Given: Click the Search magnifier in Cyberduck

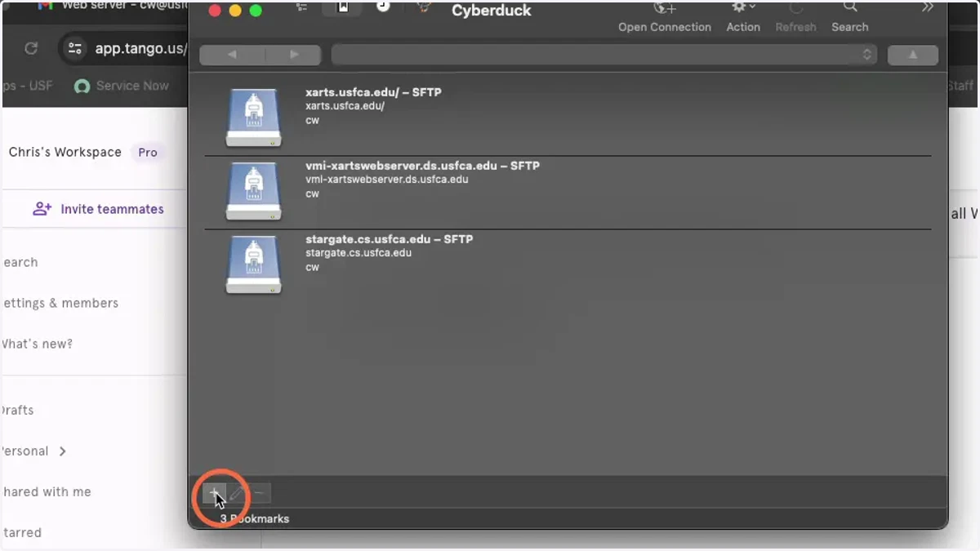Looking at the screenshot, I should pyautogui.click(x=849, y=17).
